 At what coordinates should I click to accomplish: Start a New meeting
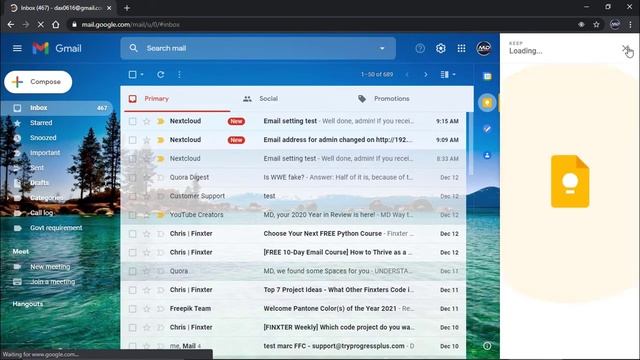coord(50,267)
